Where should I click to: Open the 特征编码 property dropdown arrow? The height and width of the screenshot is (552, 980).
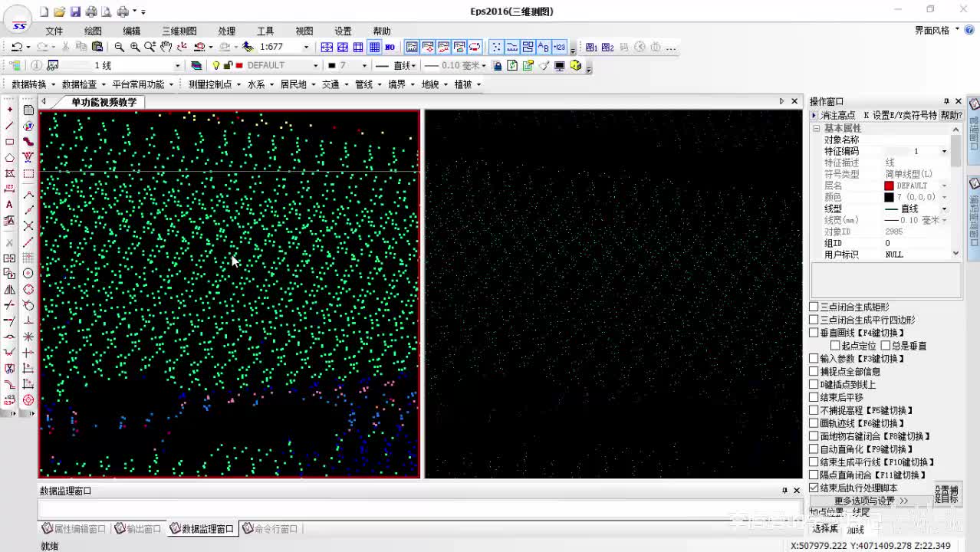(944, 152)
